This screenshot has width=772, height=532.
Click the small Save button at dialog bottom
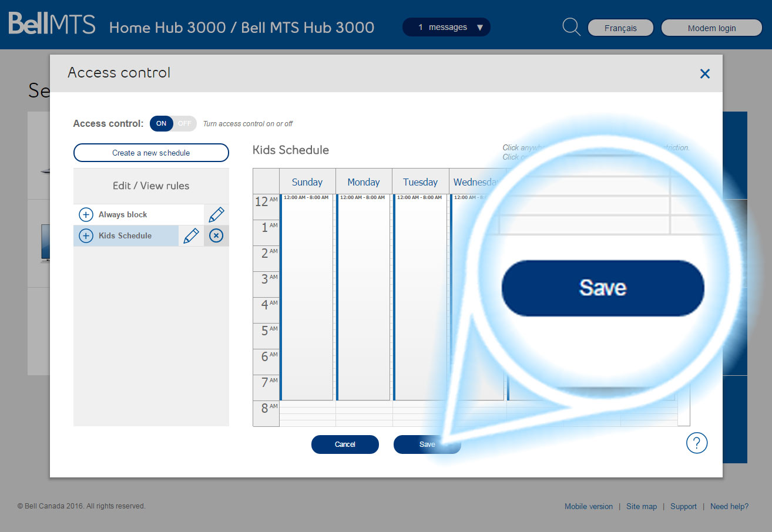coord(427,445)
